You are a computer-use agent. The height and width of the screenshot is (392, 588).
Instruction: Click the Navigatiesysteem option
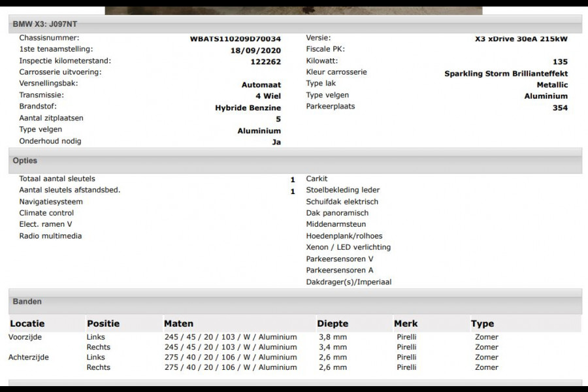[x=51, y=202]
